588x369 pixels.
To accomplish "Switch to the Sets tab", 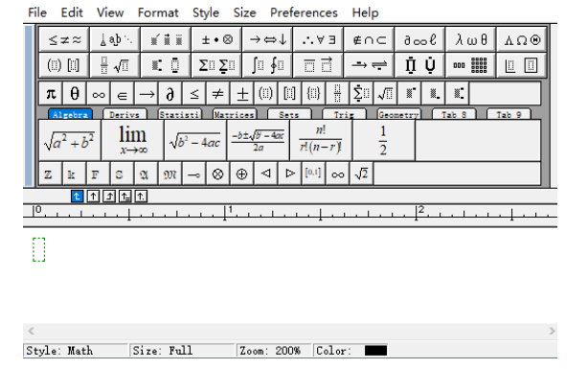I will click(x=289, y=114).
